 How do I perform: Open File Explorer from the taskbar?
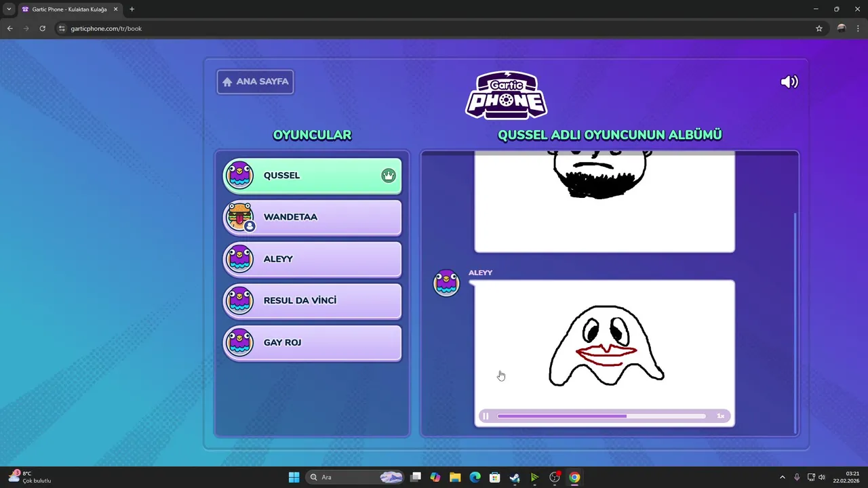click(x=455, y=477)
